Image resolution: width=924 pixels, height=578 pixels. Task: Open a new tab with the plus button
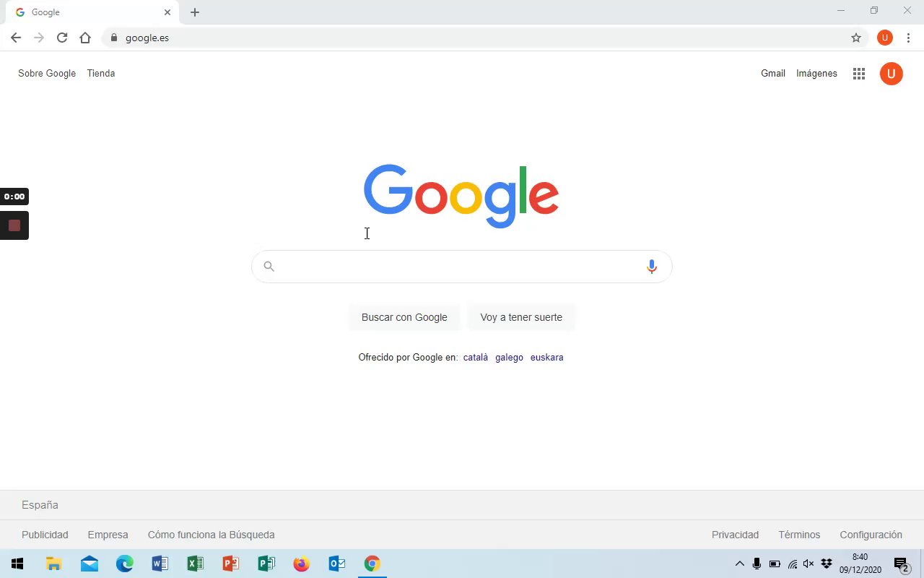195,12
